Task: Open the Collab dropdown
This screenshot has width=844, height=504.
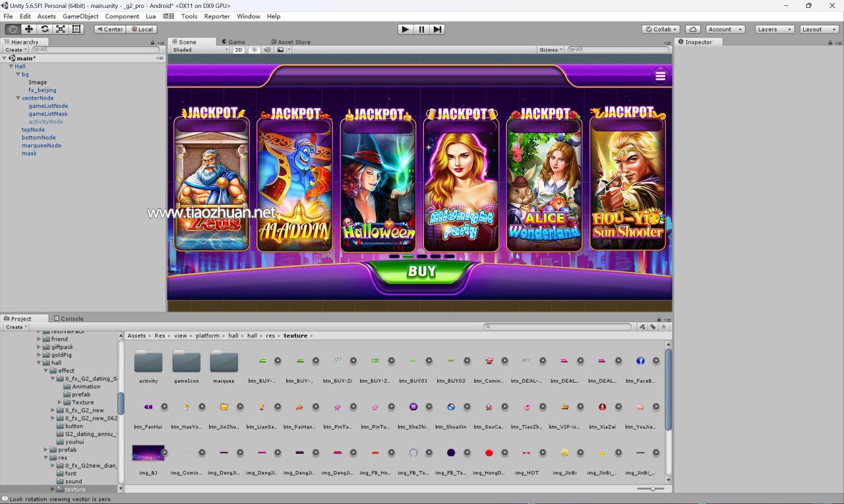Action: click(x=661, y=29)
